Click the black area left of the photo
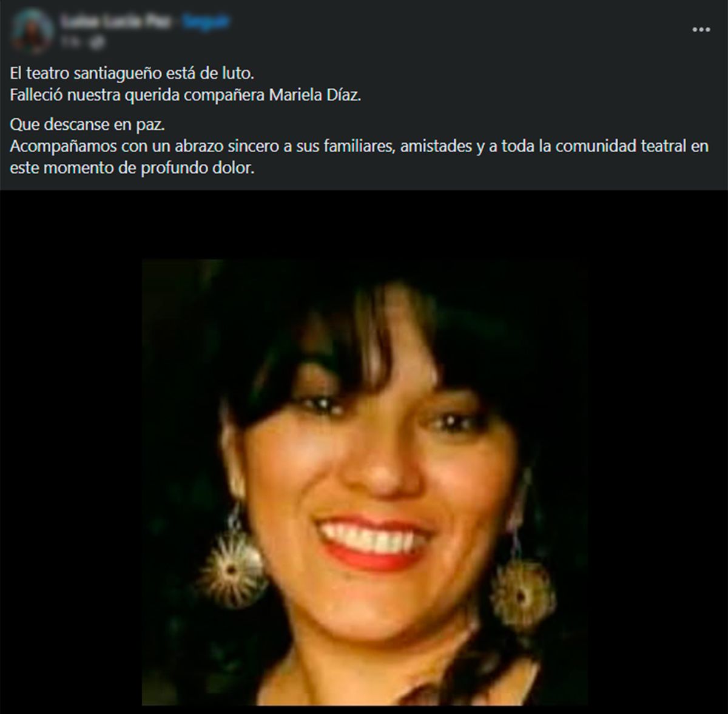728x714 pixels. click(x=71, y=452)
